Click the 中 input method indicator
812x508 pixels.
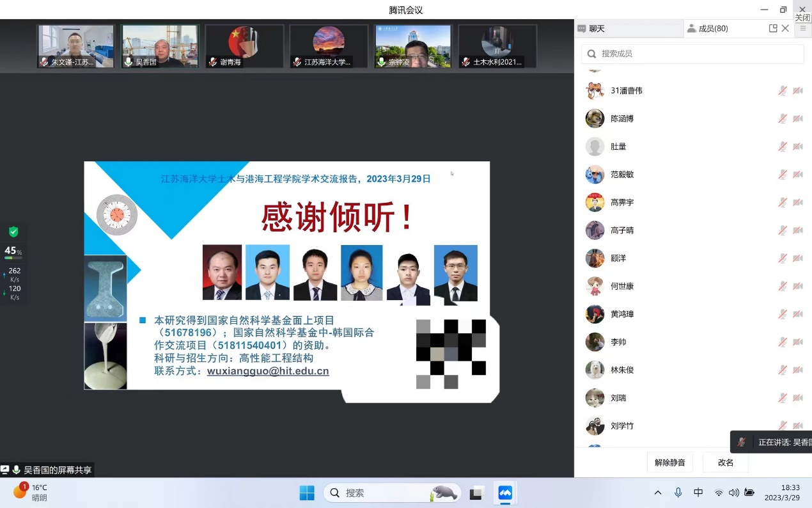pyautogui.click(x=698, y=493)
